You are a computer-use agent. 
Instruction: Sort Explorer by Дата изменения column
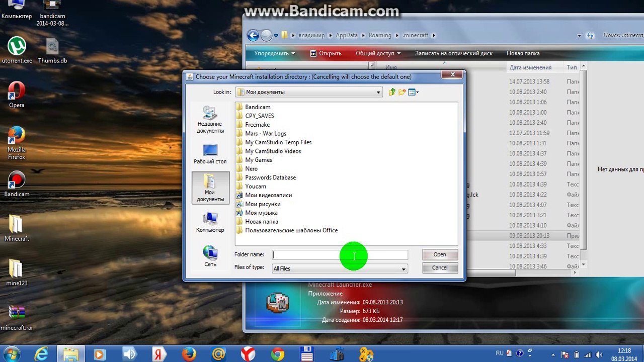click(x=530, y=67)
